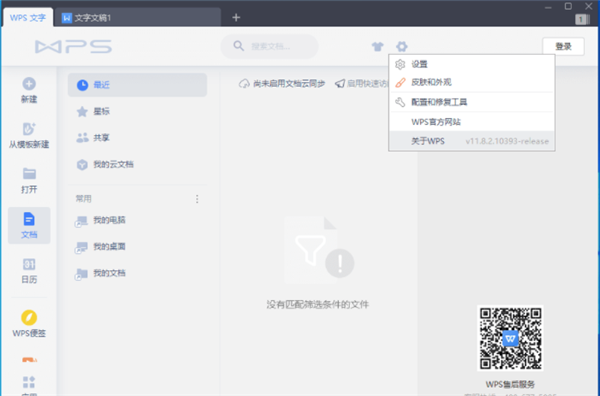
Task: Choose 设置 from the gear menu
Action: coord(471,64)
